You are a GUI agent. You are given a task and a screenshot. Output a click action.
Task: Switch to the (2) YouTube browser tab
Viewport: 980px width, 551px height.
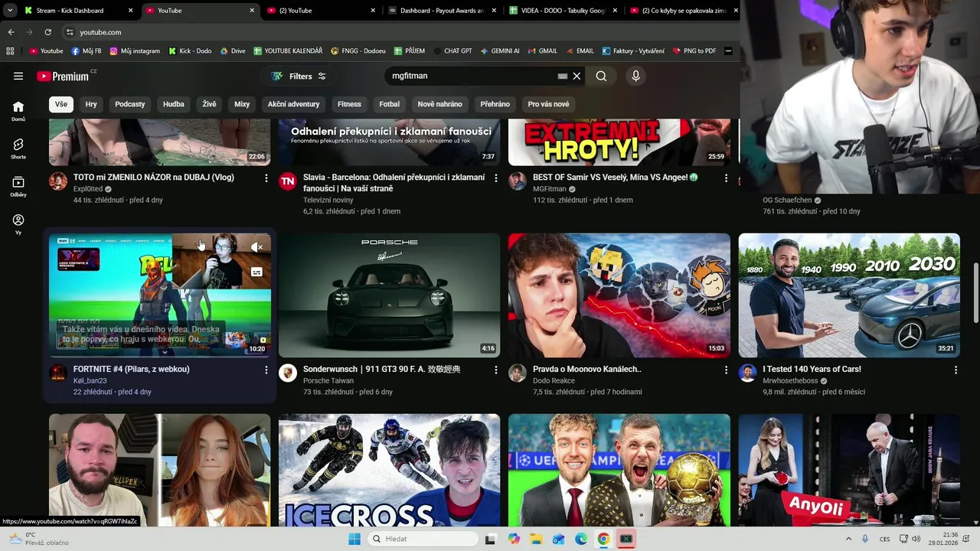tap(322, 11)
